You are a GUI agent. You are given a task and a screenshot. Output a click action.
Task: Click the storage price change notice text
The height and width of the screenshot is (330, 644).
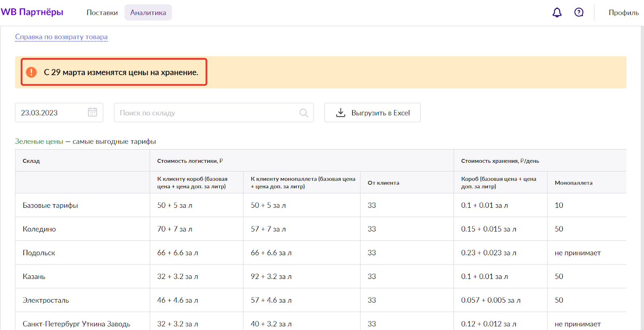pyautogui.click(x=121, y=72)
